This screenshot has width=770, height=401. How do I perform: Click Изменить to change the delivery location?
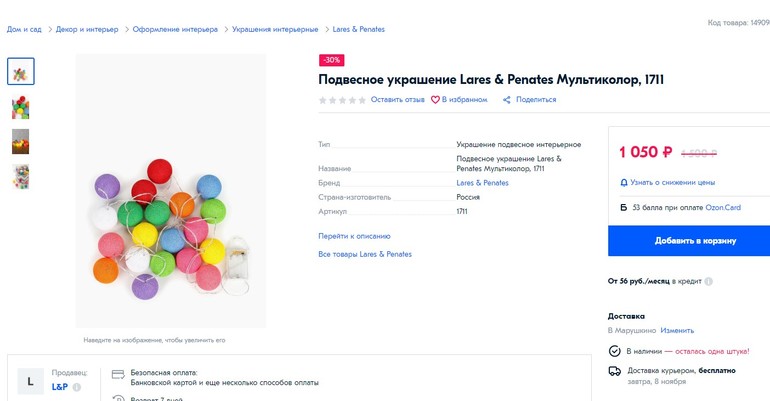tap(677, 330)
